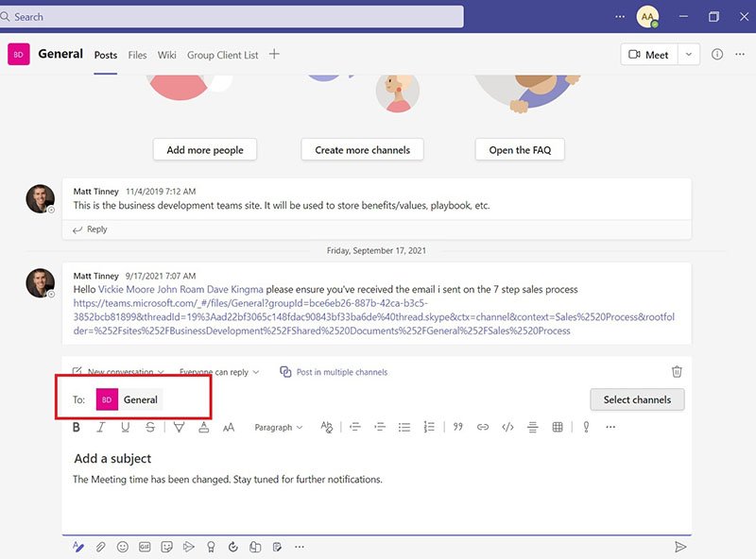Viewport: 756px width, 559px height.
Task: Open the emoji picker
Action: pyautogui.click(x=123, y=547)
